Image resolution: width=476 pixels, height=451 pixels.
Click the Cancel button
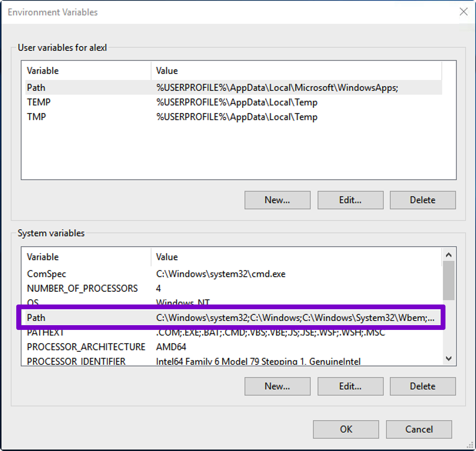point(418,429)
